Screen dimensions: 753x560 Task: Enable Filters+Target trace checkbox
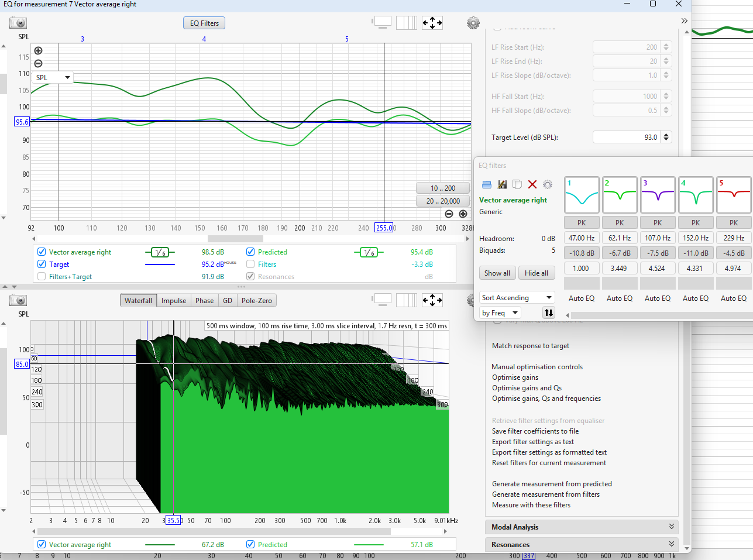[42, 276]
